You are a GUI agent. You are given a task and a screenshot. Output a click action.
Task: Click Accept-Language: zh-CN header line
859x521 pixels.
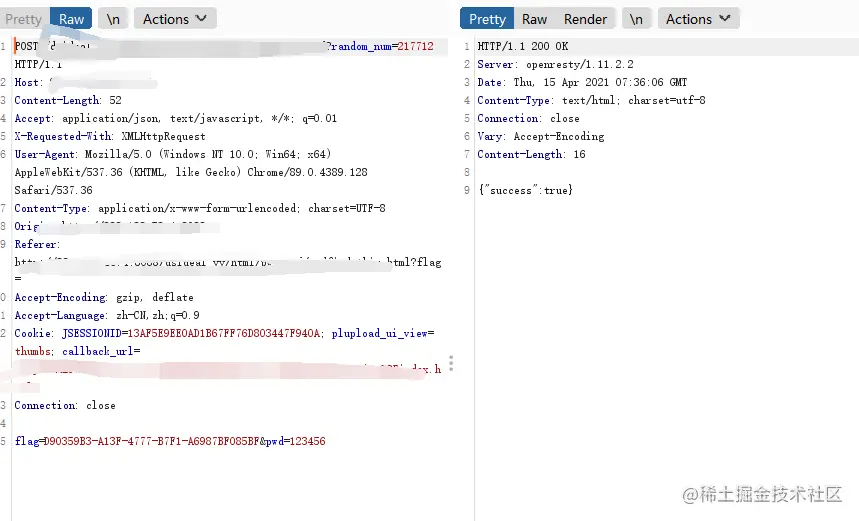click(x=107, y=316)
